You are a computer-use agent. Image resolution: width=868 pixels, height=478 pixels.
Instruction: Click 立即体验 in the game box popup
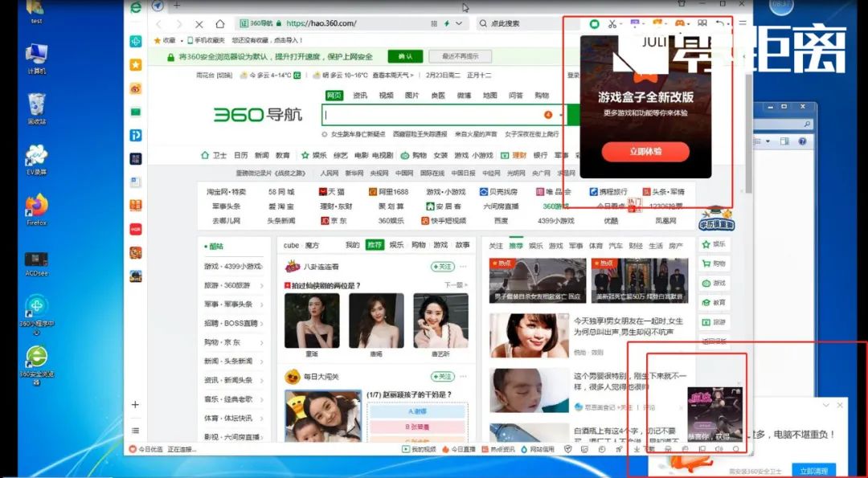tap(645, 151)
